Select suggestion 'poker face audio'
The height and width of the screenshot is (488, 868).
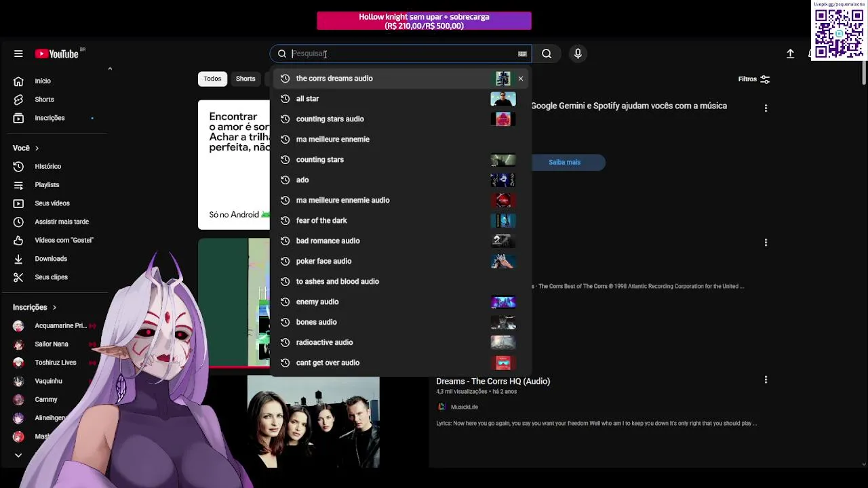tap(400, 261)
